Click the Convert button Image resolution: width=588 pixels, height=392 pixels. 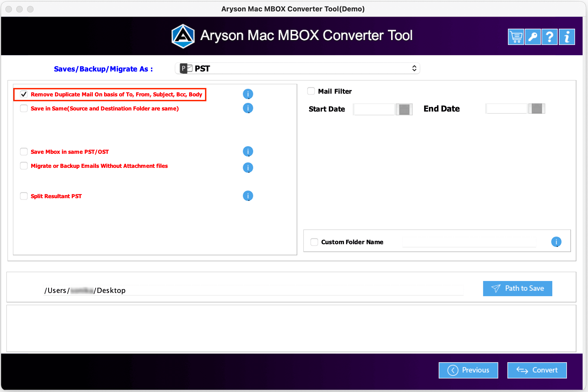[x=537, y=370]
